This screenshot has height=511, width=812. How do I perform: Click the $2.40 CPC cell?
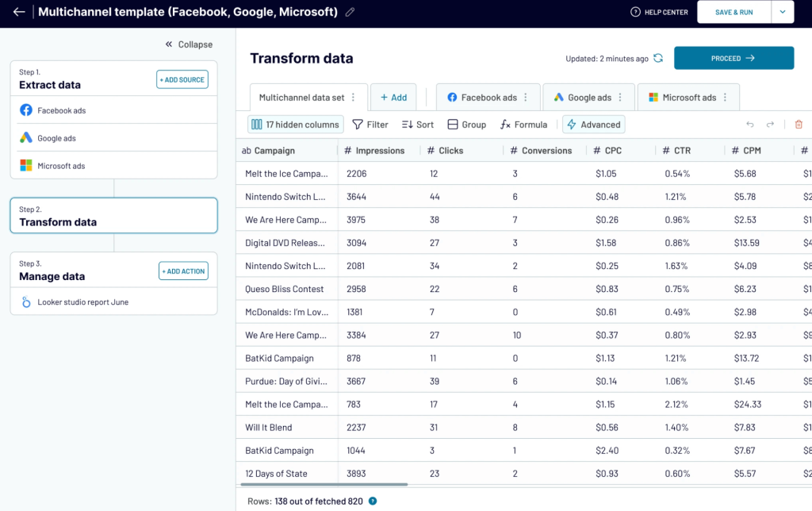point(621,451)
